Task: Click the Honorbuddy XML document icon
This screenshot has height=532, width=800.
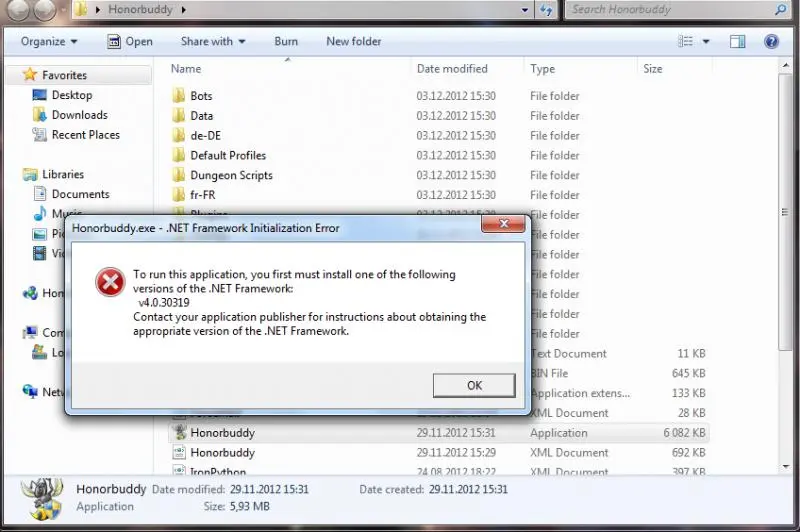Action: tap(179, 452)
